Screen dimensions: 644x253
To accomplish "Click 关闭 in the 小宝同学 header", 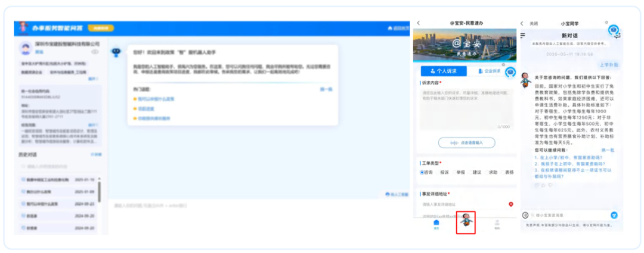I will (x=534, y=24).
